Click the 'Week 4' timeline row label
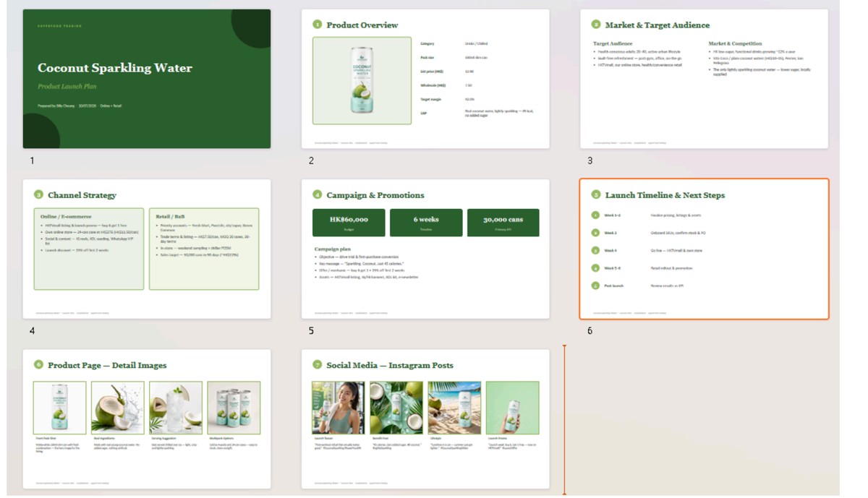The width and height of the screenshot is (868, 498). point(610,251)
